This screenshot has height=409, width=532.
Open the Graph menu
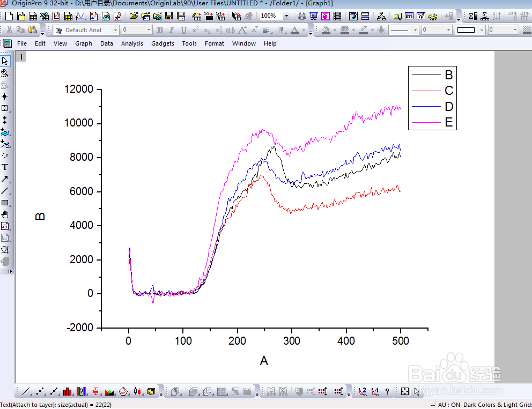pyautogui.click(x=84, y=43)
